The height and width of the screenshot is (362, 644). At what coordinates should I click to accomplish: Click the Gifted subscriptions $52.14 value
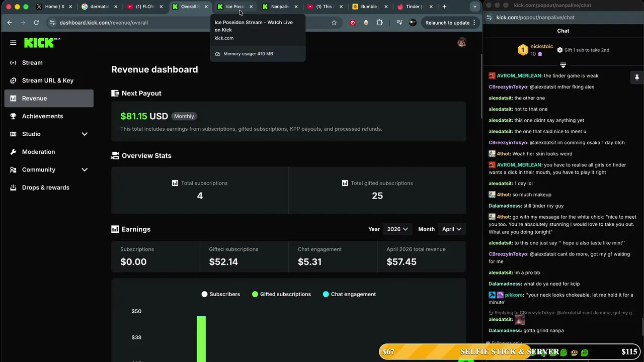coord(223,262)
